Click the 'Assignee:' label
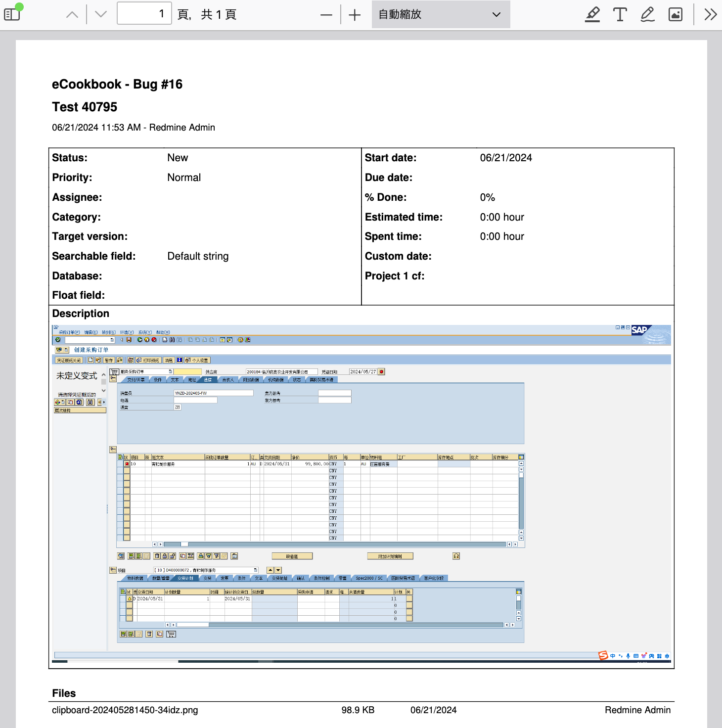Viewport: 722px width, 728px height. (77, 197)
